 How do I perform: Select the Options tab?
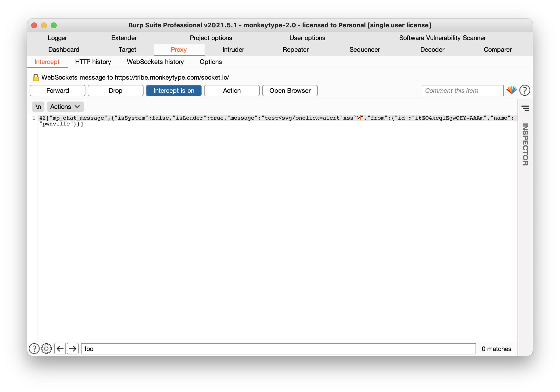coord(210,62)
